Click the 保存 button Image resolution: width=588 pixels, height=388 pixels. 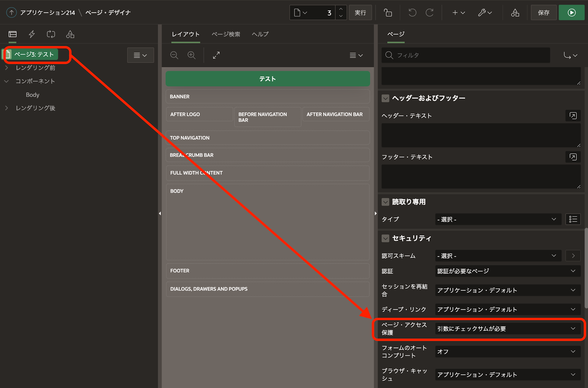point(543,13)
